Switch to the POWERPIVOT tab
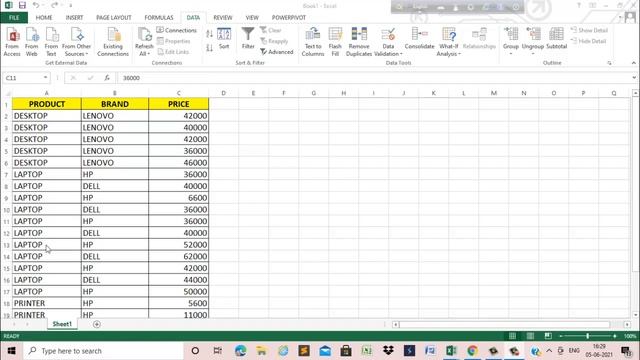The image size is (640, 360). [289, 18]
